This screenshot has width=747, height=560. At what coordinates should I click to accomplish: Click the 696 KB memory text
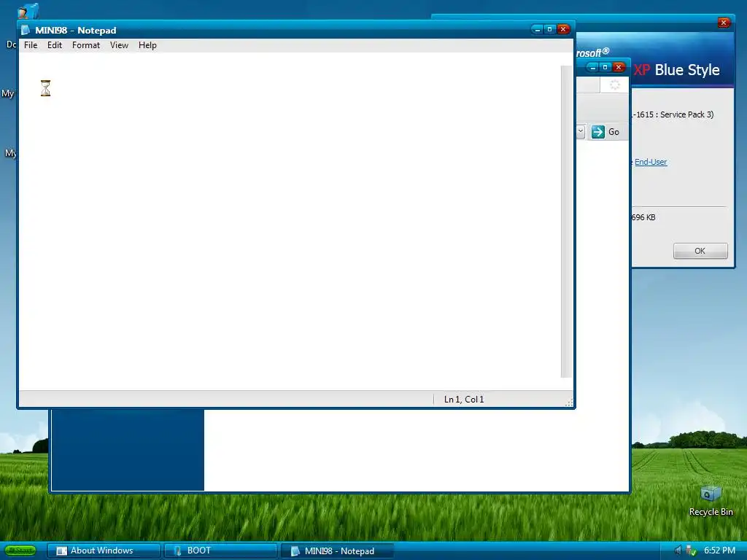[x=643, y=217]
